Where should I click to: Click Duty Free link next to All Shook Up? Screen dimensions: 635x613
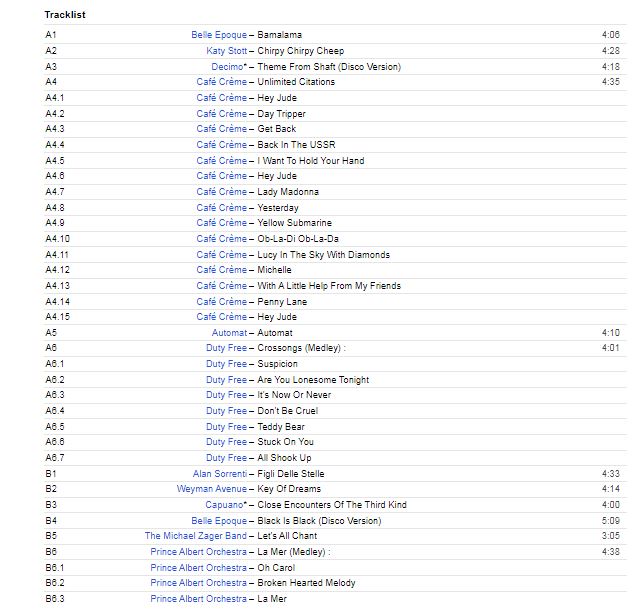(226, 458)
